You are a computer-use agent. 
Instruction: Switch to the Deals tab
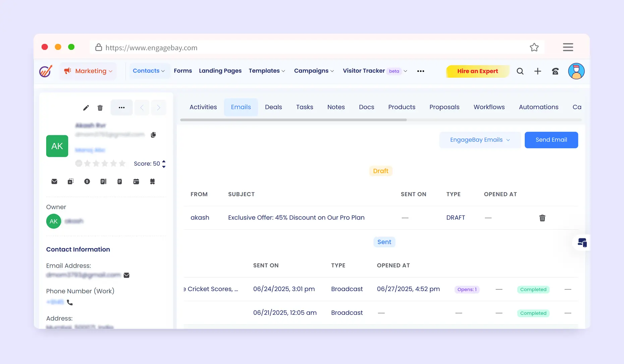[x=273, y=107]
